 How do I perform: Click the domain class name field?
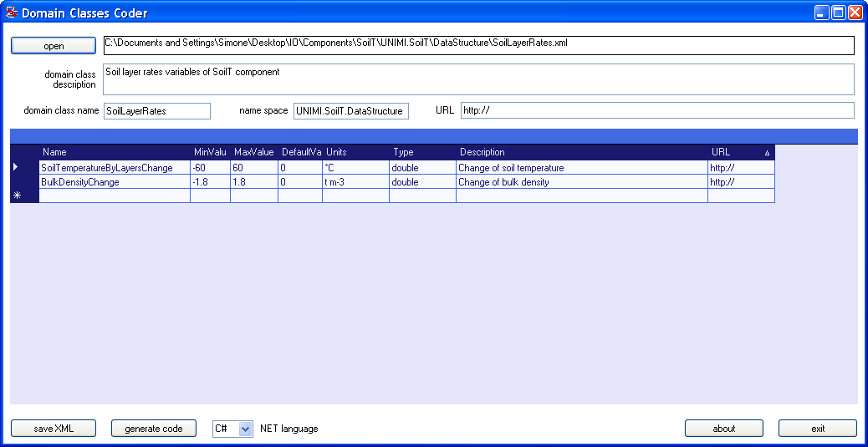pos(157,110)
